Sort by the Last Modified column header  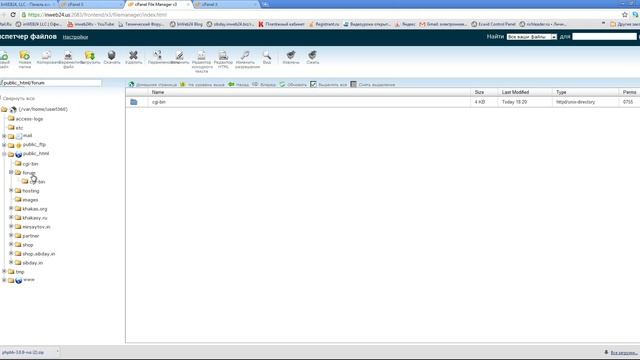coord(515,92)
